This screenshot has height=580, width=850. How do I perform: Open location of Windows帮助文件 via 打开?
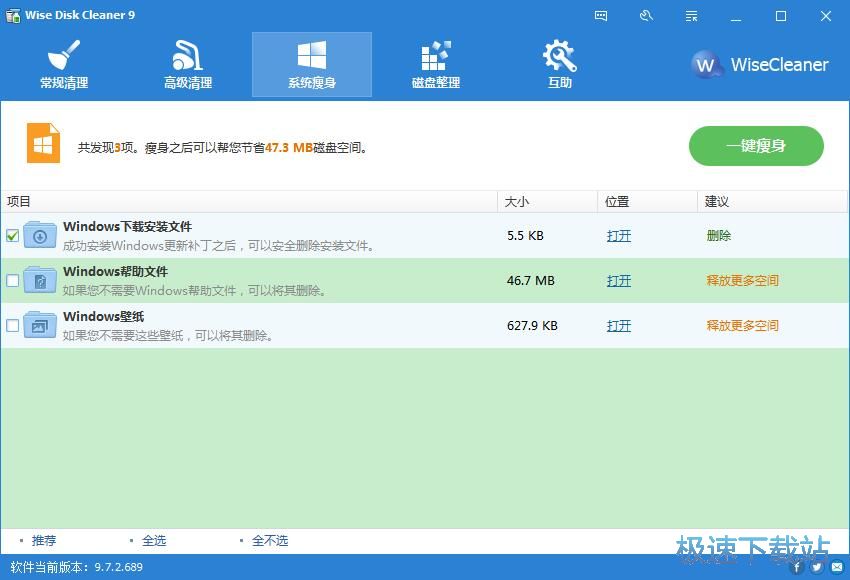pos(619,281)
